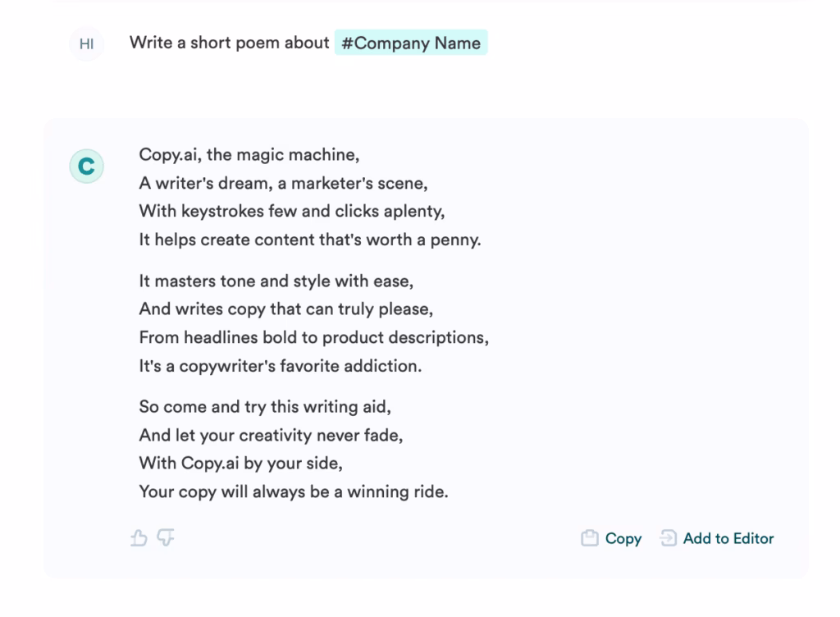Click the clipboard icon beside Copy

pyautogui.click(x=589, y=539)
